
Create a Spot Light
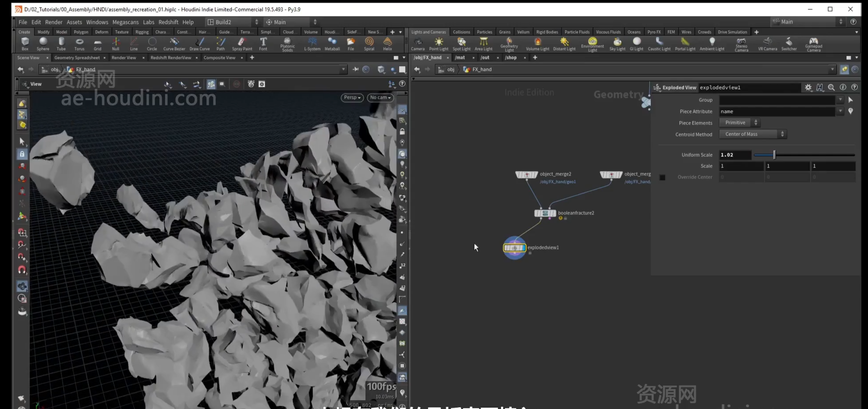tap(461, 44)
